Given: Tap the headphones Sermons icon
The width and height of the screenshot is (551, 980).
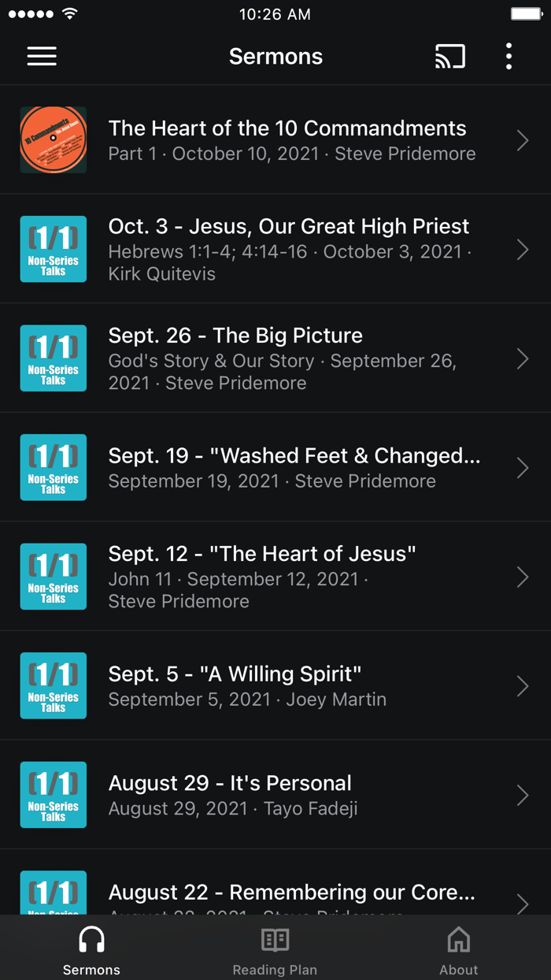Looking at the screenshot, I should [91, 940].
